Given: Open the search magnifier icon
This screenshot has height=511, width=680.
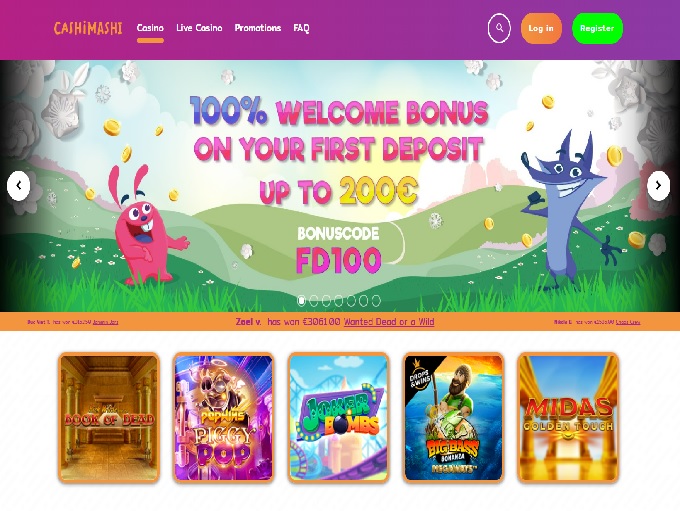Looking at the screenshot, I should pyautogui.click(x=499, y=28).
